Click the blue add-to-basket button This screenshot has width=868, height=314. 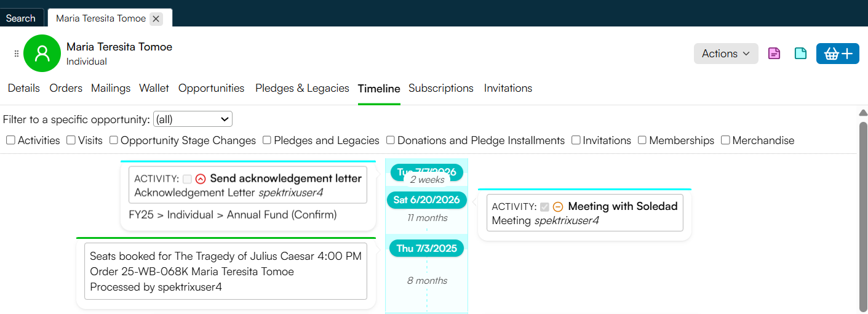[x=837, y=54]
